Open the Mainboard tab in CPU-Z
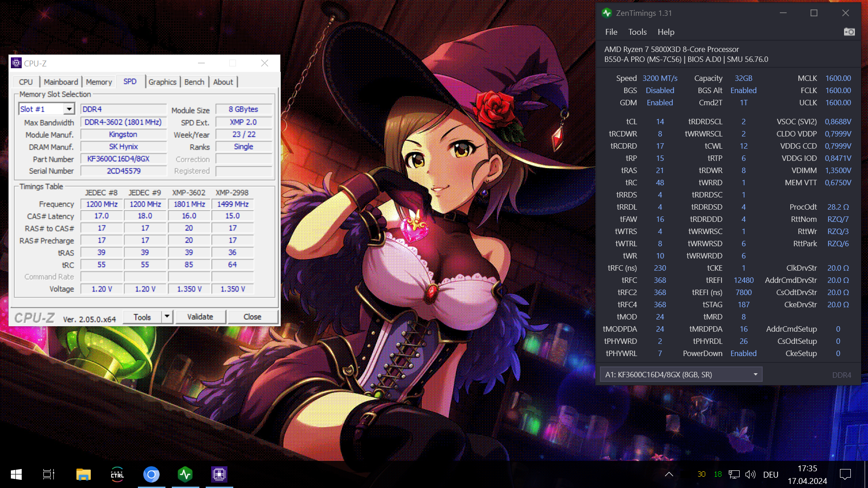 coord(61,82)
